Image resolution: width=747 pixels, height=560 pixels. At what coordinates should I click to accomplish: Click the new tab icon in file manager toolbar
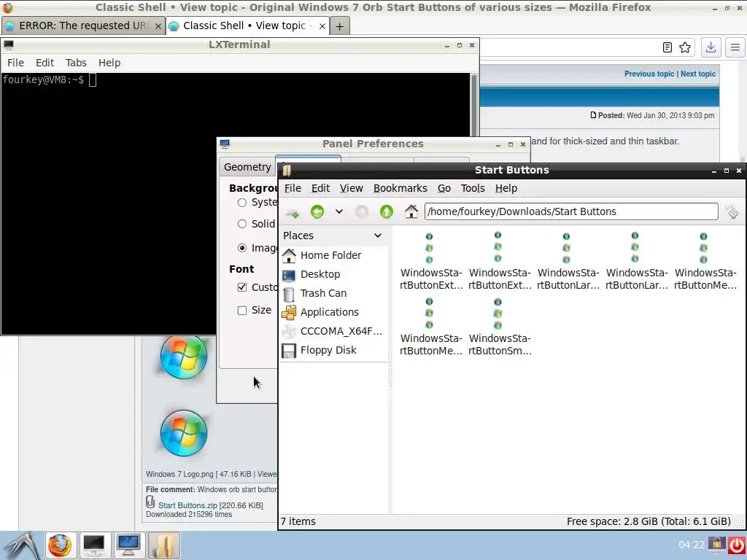coord(292,212)
